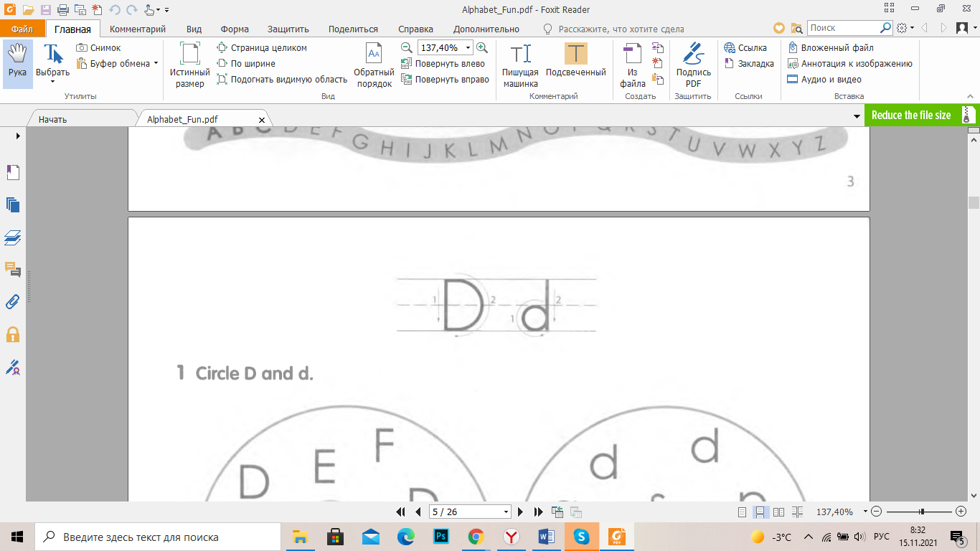The image size is (980, 551).
Task: Select the Рука hand tool
Action: point(17,64)
